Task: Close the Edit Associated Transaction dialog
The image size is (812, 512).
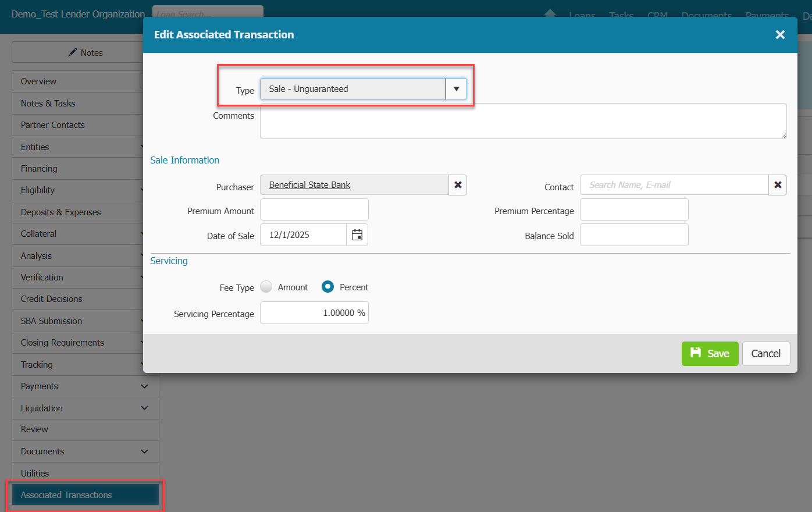Action: point(780,35)
